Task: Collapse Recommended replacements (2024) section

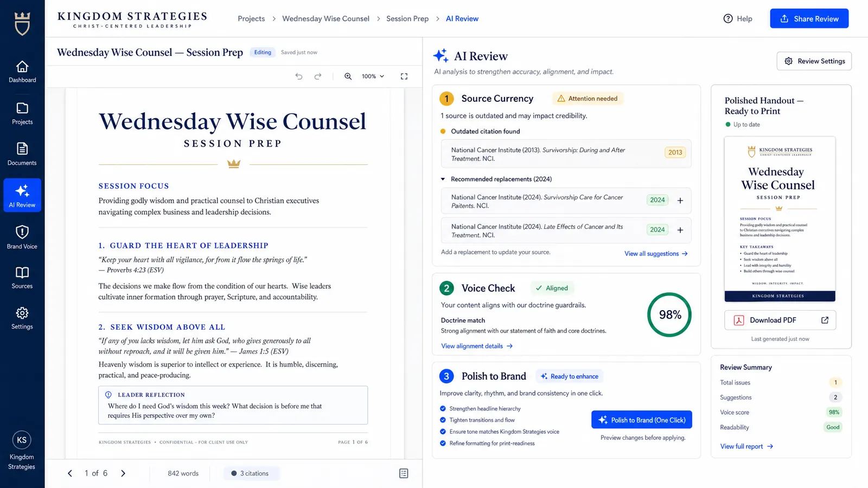Action: (x=443, y=179)
